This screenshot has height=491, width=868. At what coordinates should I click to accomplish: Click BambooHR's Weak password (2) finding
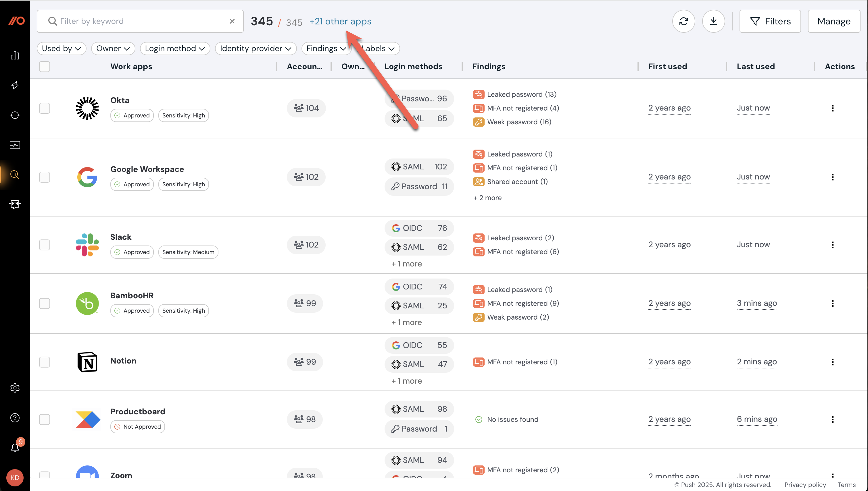(x=511, y=317)
